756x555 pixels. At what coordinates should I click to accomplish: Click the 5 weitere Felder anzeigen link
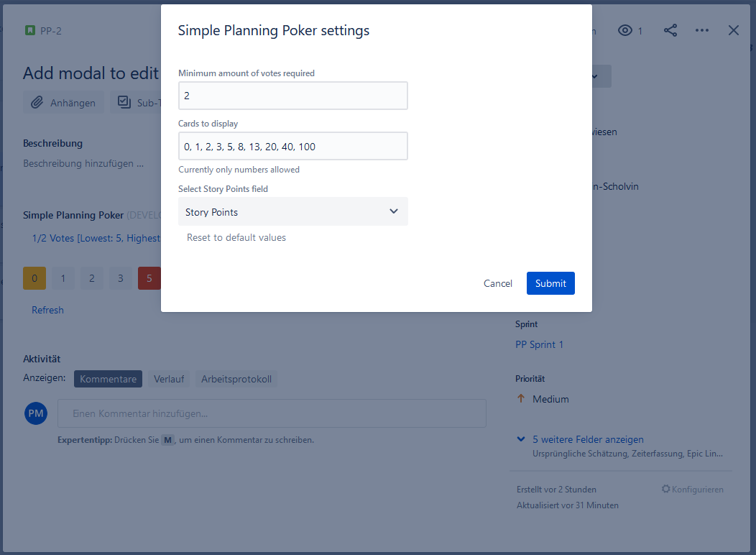[588, 439]
